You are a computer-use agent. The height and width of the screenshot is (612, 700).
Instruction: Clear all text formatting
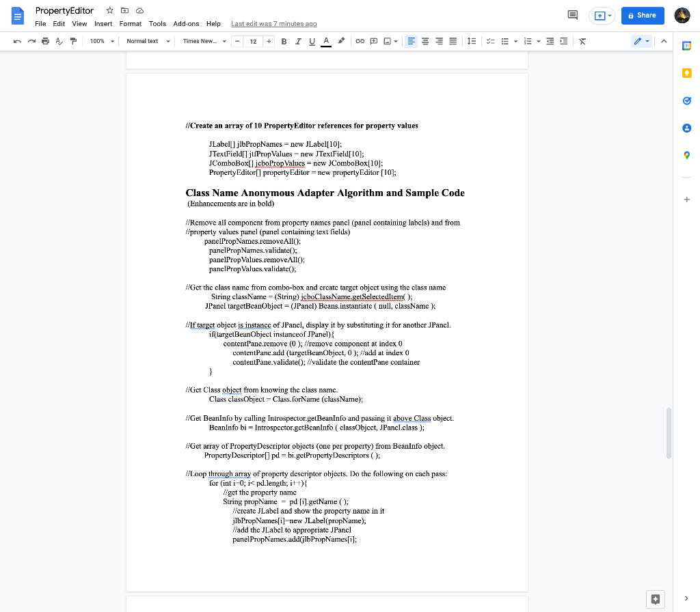click(x=582, y=41)
